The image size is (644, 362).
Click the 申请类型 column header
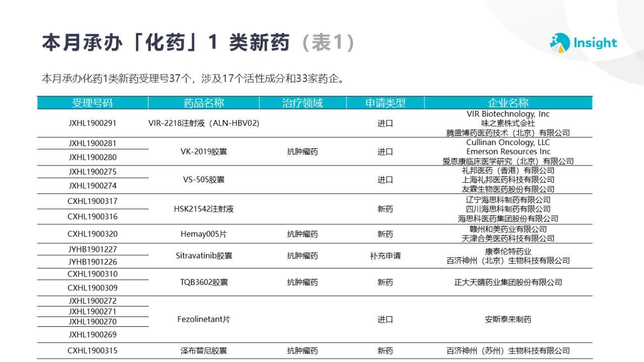pos(385,103)
